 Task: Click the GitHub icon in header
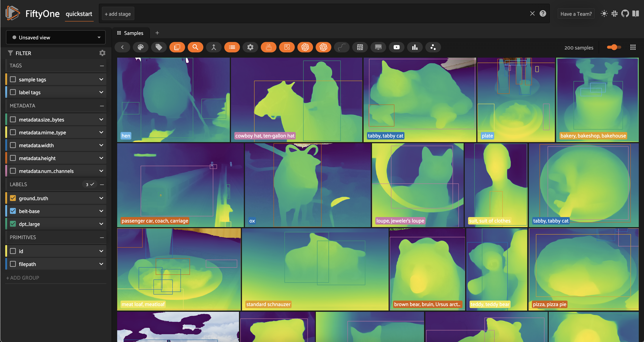click(625, 13)
